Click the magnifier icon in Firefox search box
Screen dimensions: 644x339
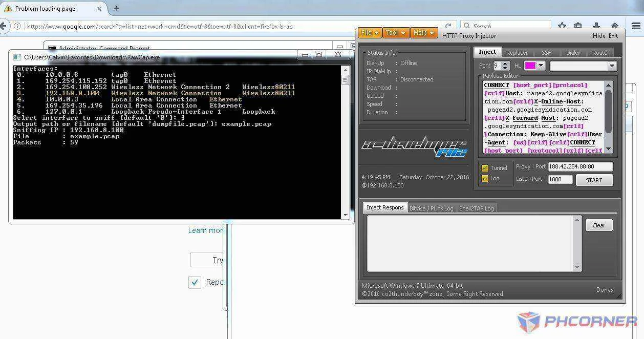(x=466, y=26)
